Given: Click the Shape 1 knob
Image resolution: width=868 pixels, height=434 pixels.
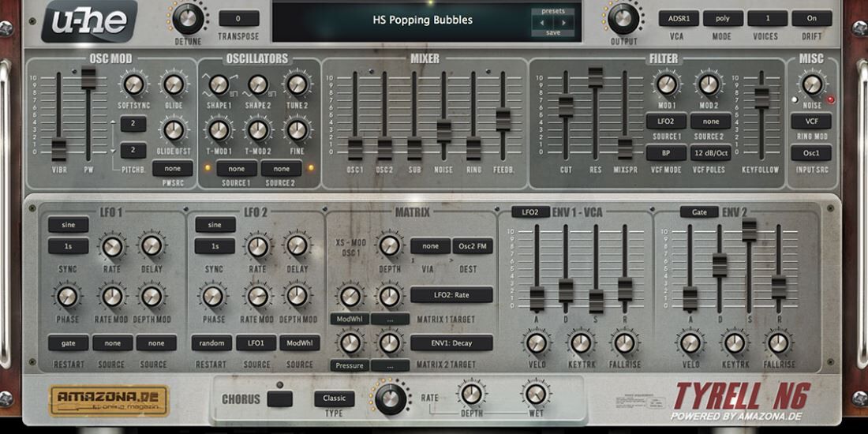Looking at the screenshot, I should [x=219, y=84].
